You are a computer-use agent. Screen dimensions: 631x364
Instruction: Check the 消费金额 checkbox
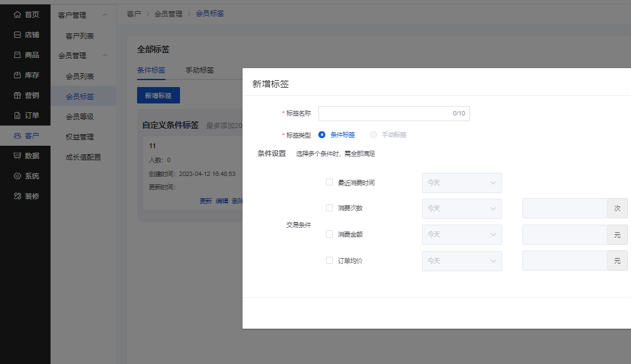pos(329,234)
